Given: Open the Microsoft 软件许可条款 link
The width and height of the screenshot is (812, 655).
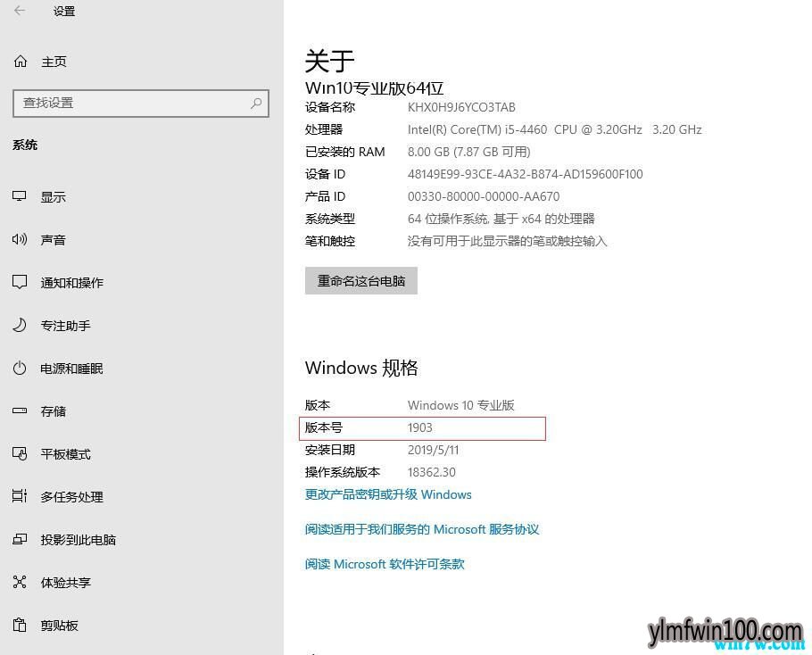Looking at the screenshot, I should (385, 564).
